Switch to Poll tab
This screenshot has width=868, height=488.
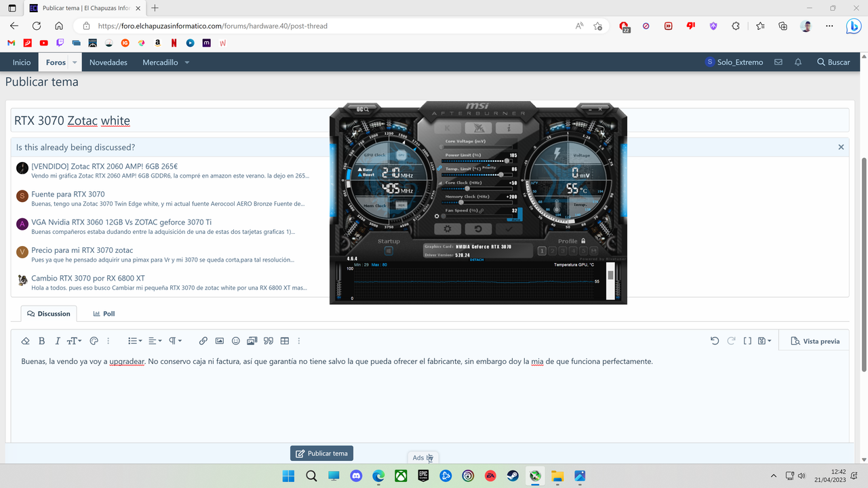[x=104, y=314]
